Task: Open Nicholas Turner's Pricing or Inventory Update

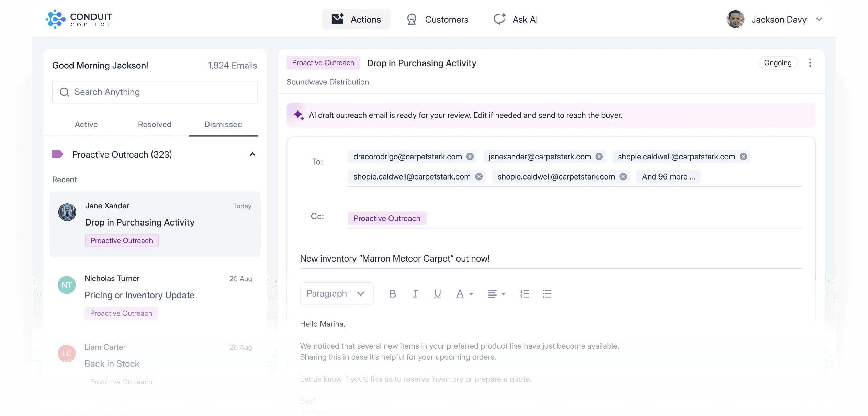Action: (x=155, y=296)
